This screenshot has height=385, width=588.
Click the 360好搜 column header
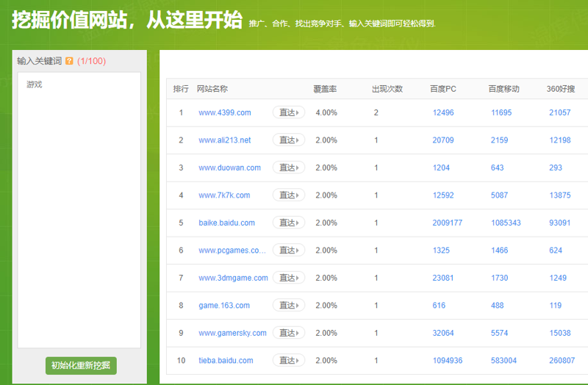point(561,89)
